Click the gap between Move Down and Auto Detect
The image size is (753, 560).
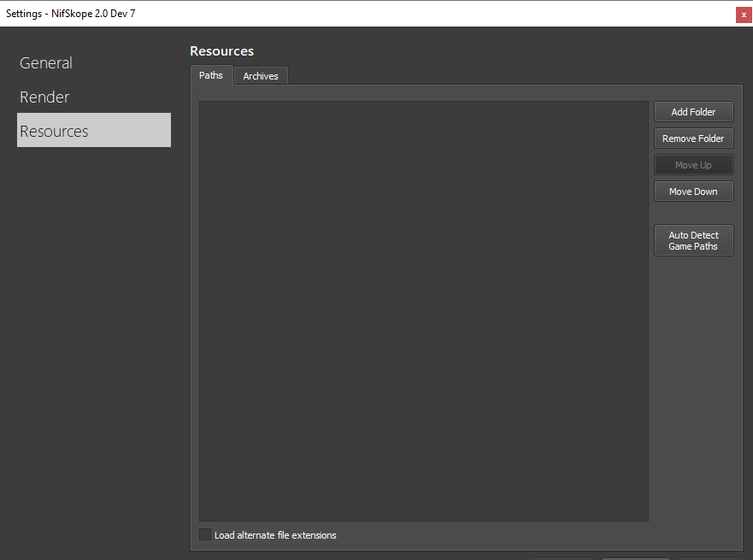click(x=693, y=213)
